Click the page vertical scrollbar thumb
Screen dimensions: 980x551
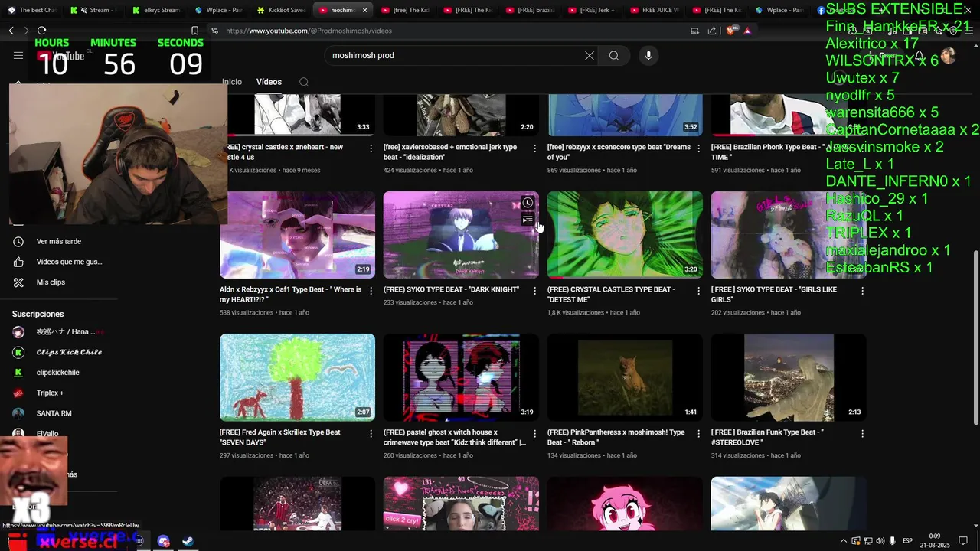975,337
